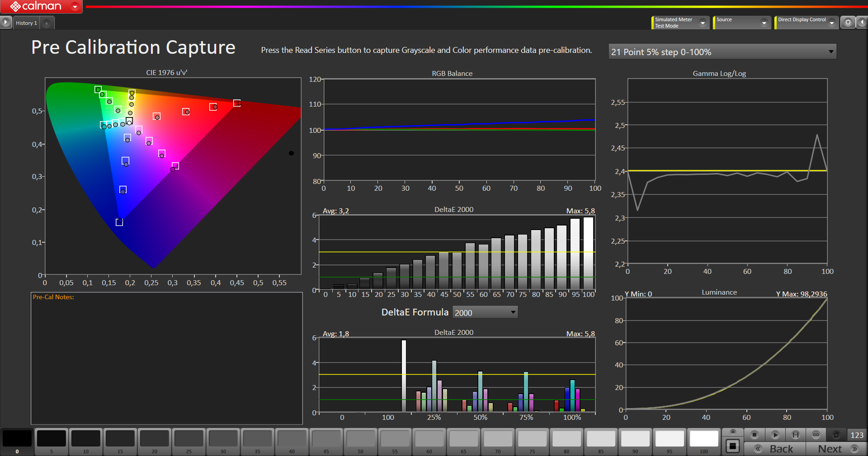Click the Next button
The image size is (868, 456).
(836, 449)
